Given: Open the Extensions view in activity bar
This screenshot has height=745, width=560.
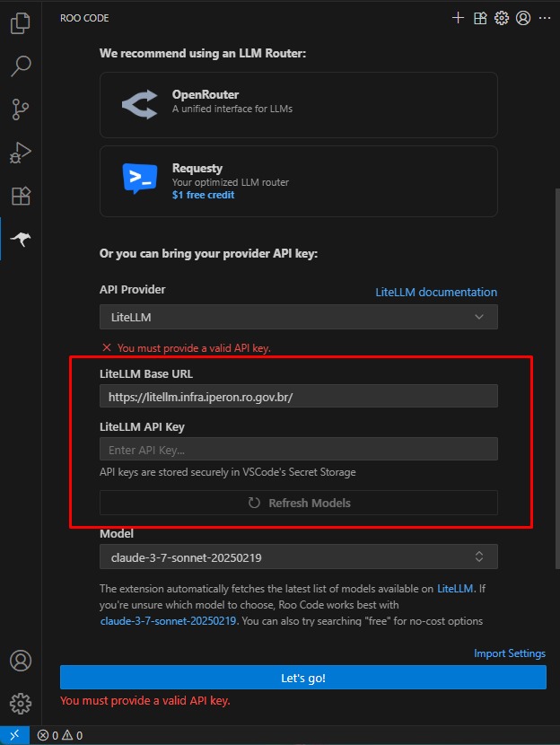Looking at the screenshot, I should click(21, 196).
